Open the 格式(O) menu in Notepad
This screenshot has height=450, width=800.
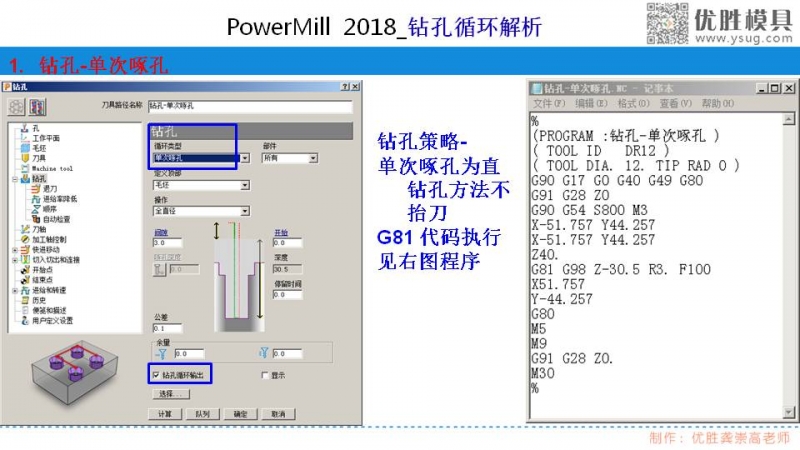tap(634, 104)
